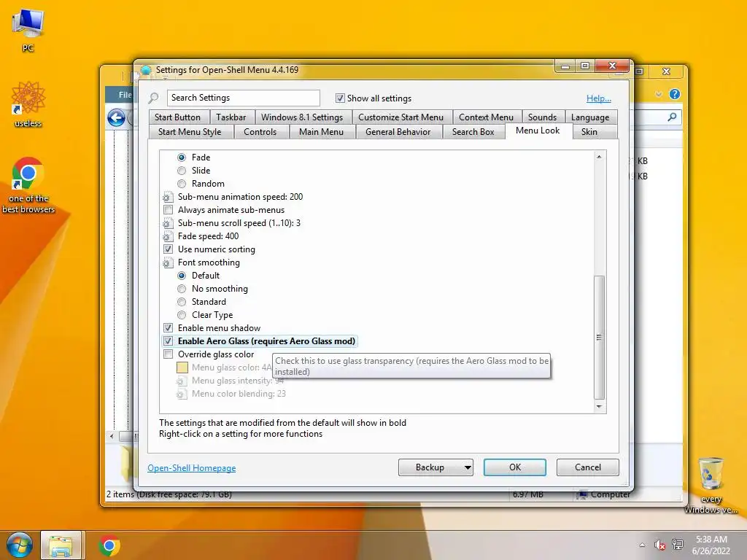
Task: Switch to the Start Button tab
Action: point(177,117)
